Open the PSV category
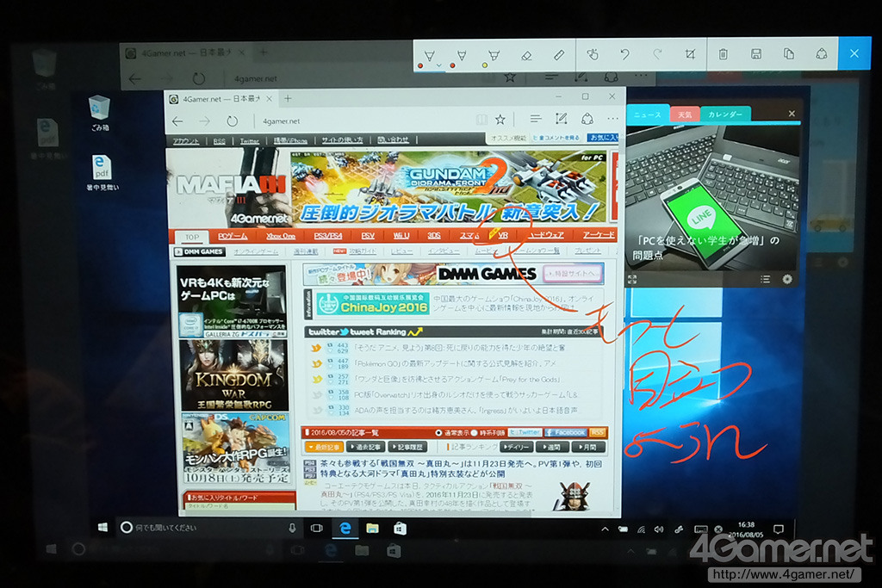The image size is (882, 588). (367, 236)
